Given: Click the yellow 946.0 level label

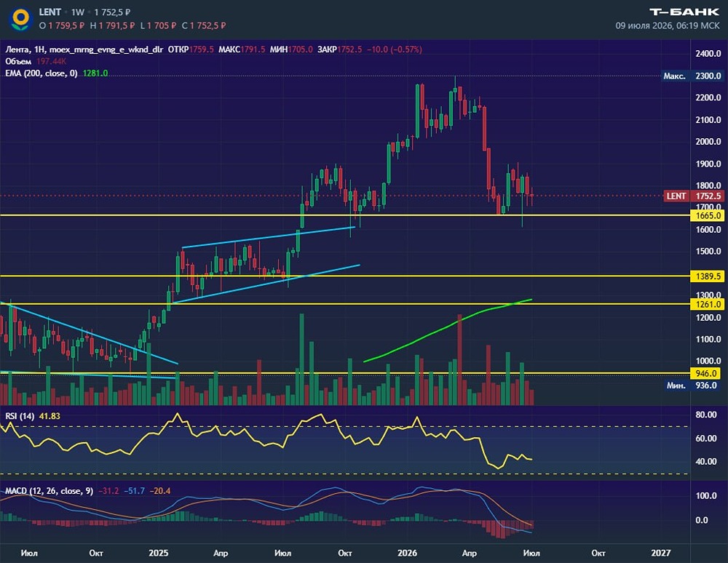Looking at the screenshot, I should click(708, 373).
